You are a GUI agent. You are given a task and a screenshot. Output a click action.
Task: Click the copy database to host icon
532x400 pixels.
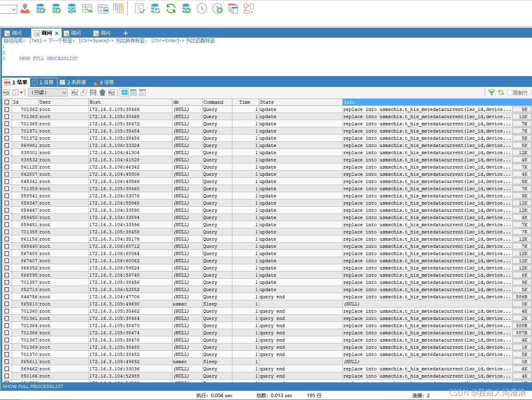pos(72,8)
